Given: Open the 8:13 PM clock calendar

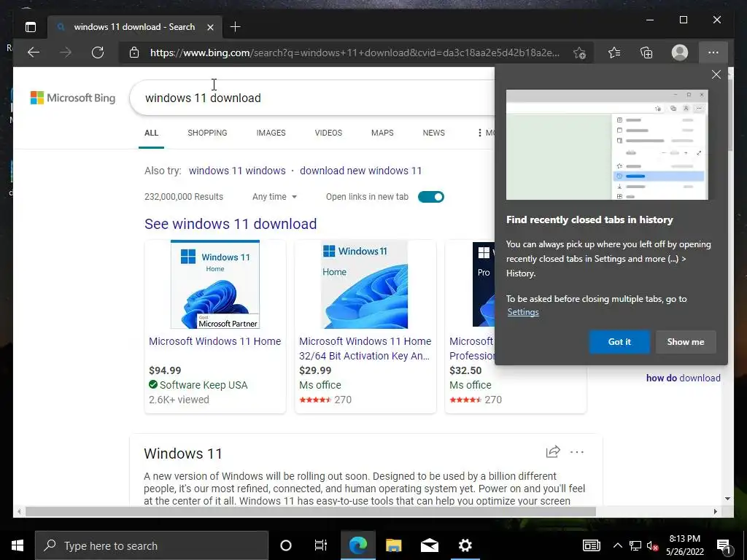Looking at the screenshot, I should (685, 545).
